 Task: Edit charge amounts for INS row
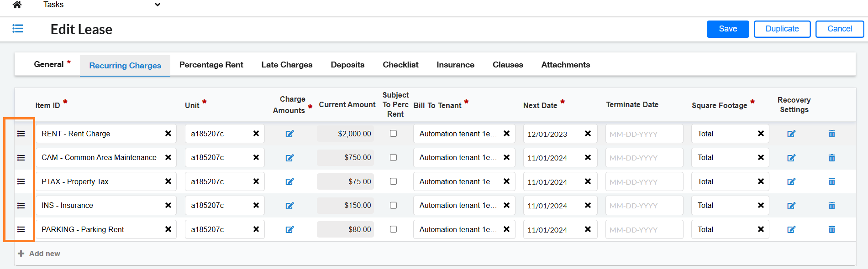tap(289, 206)
